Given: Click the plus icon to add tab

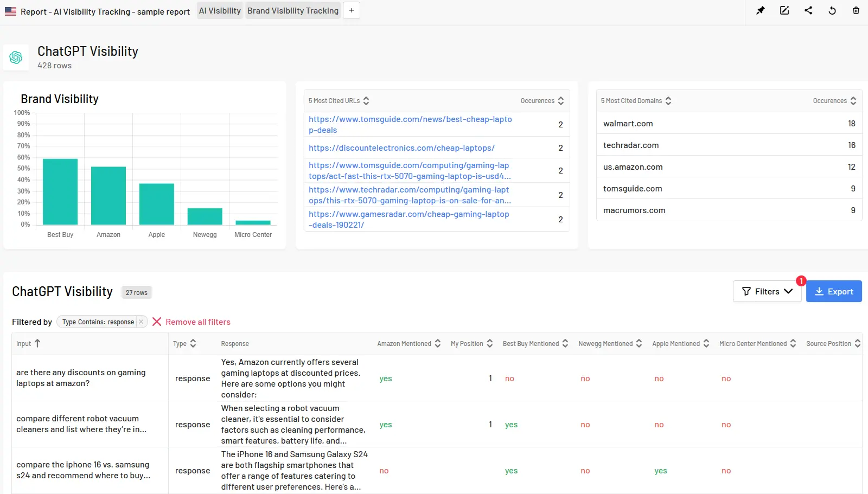Looking at the screenshot, I should tap(352, 10).
